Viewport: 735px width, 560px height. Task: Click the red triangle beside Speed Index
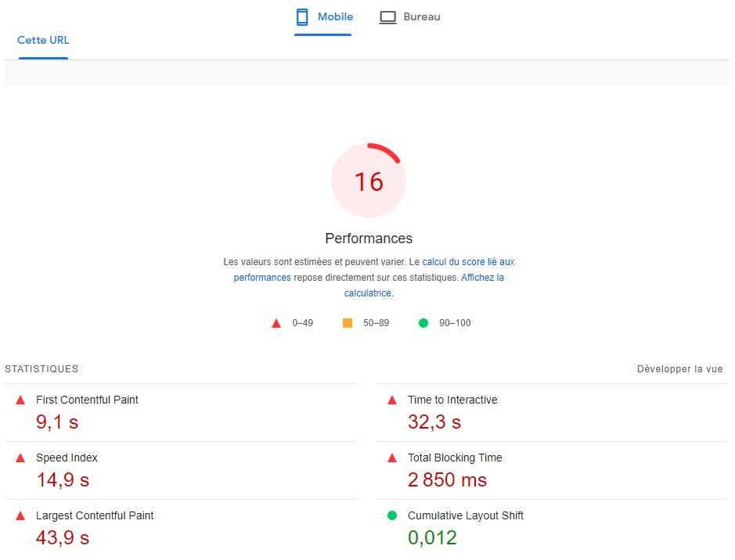[x=20, y=458]
